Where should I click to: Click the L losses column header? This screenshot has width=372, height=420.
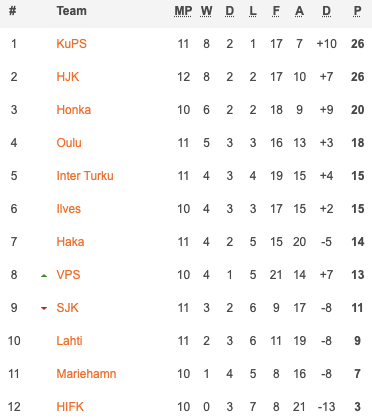coord(253,11)
